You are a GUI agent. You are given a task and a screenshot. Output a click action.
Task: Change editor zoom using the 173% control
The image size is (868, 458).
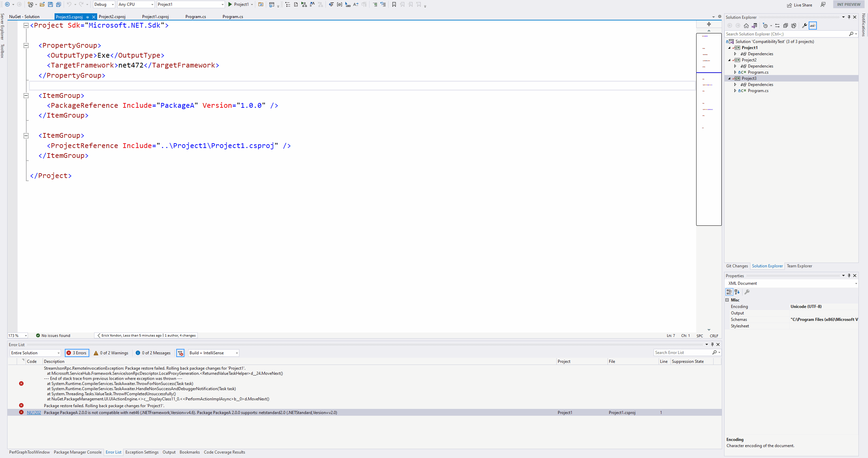[17, 335]
